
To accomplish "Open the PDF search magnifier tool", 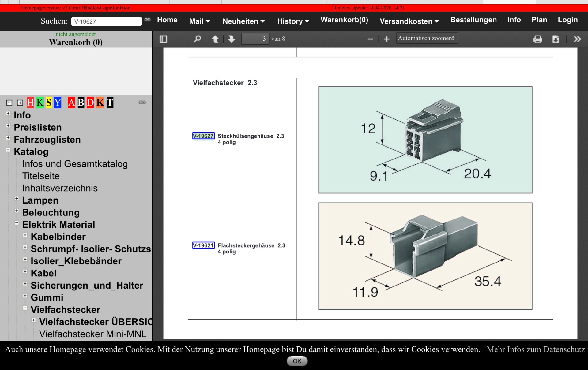I will [x=198, y=39].
